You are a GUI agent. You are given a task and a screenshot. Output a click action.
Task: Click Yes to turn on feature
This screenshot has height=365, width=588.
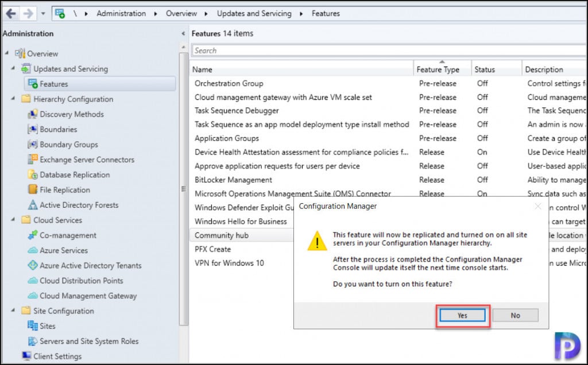pos(462,316)
